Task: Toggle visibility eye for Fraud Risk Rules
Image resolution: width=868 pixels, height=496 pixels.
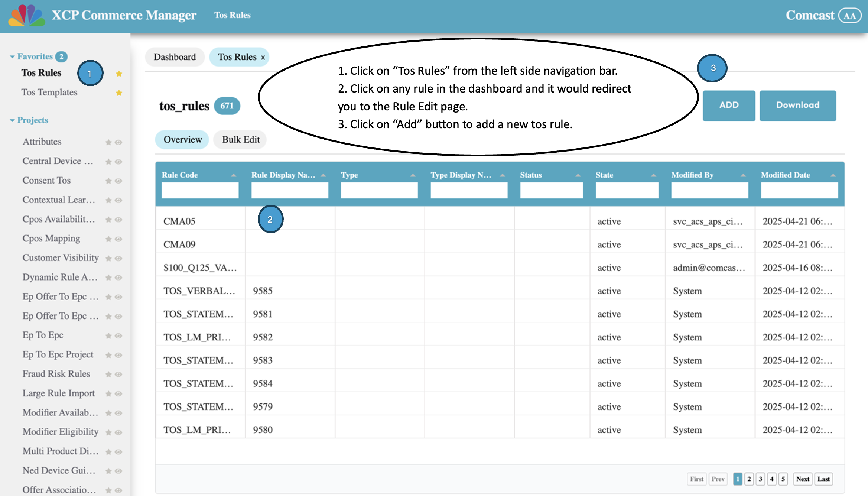Action: tap(118, 374)
